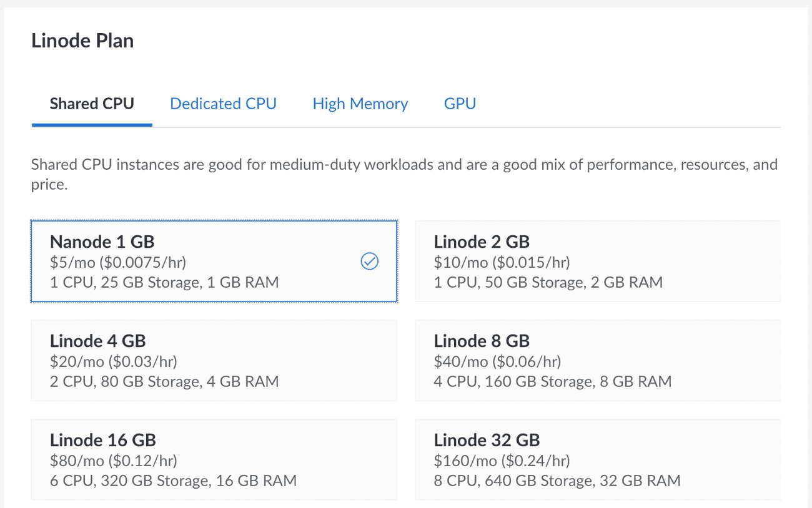812x508 pixels.
Task: Click the blue checkmark on Nanode 1 GB
Action: [369, 261]
